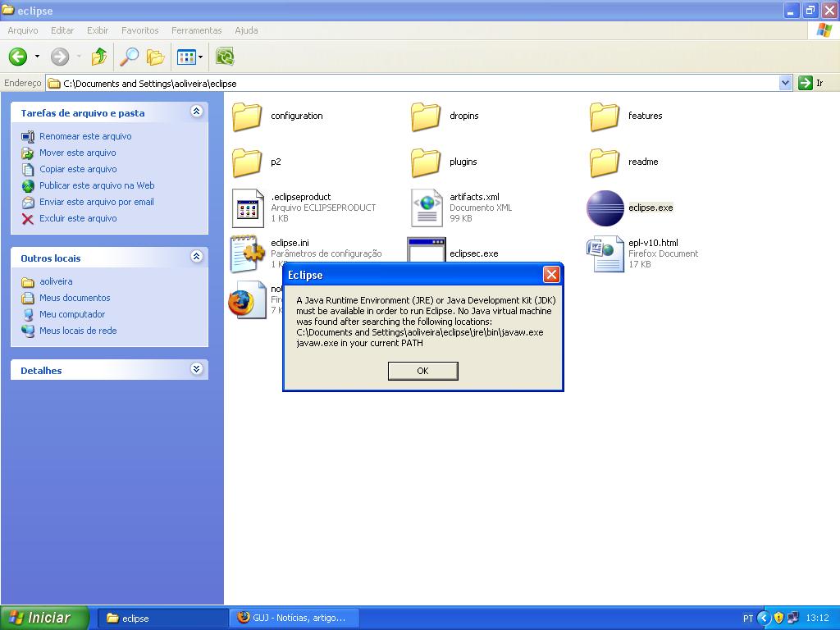Select the artifacts.xml file icon
The image size is (840, 630).
(427, 208)
